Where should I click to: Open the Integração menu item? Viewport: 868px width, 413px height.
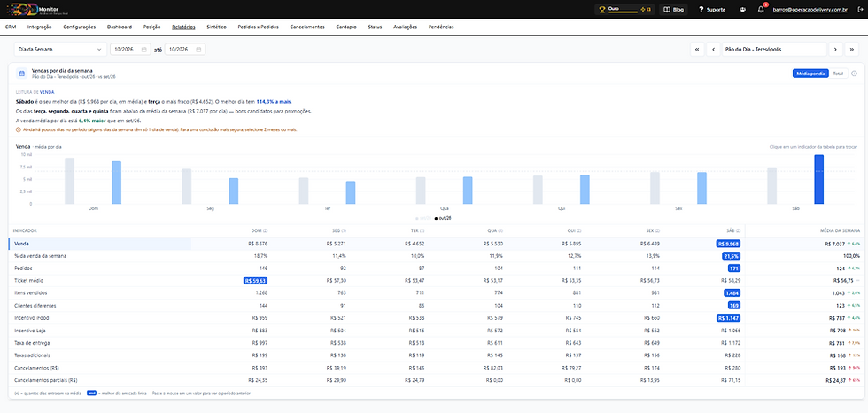click(39, 27)
